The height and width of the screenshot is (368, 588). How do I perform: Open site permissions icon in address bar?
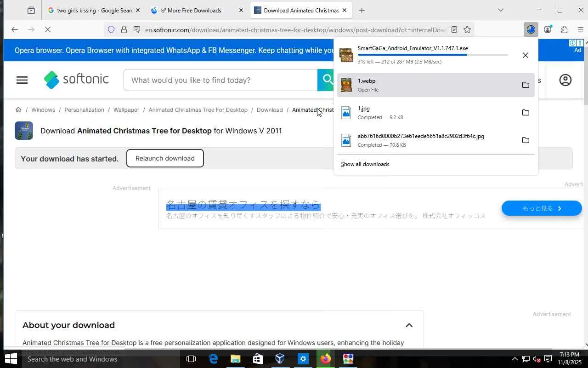pyautogui.click(x=137, y=29)
